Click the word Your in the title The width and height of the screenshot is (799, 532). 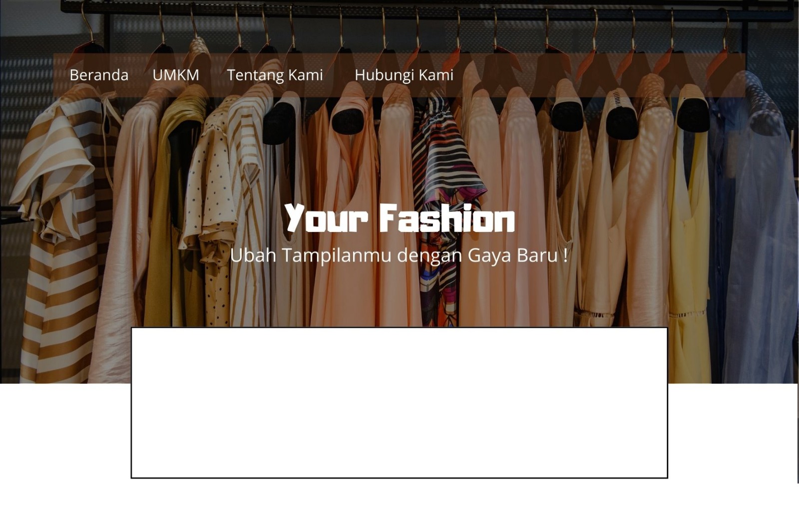327,218
